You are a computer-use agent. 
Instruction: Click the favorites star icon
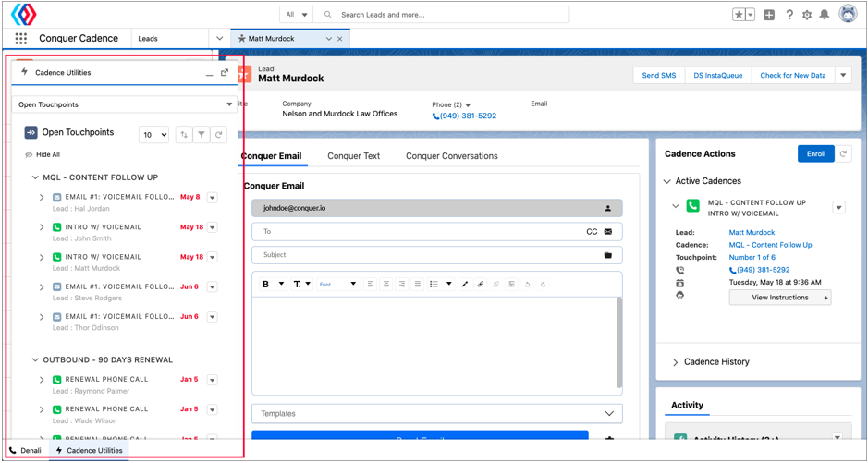tap(739, 15)
